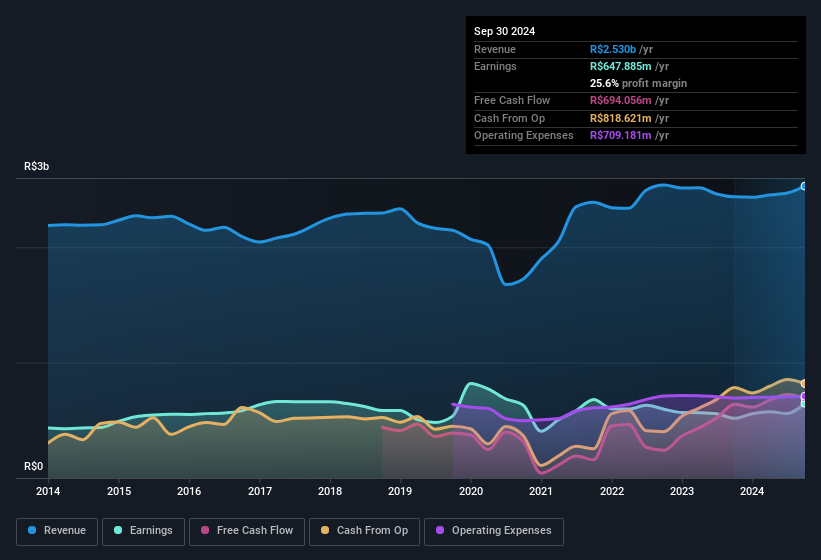Select the Cash From Op endpoint marker
This screenshot has height=560, width=821.
pos(804,384)
